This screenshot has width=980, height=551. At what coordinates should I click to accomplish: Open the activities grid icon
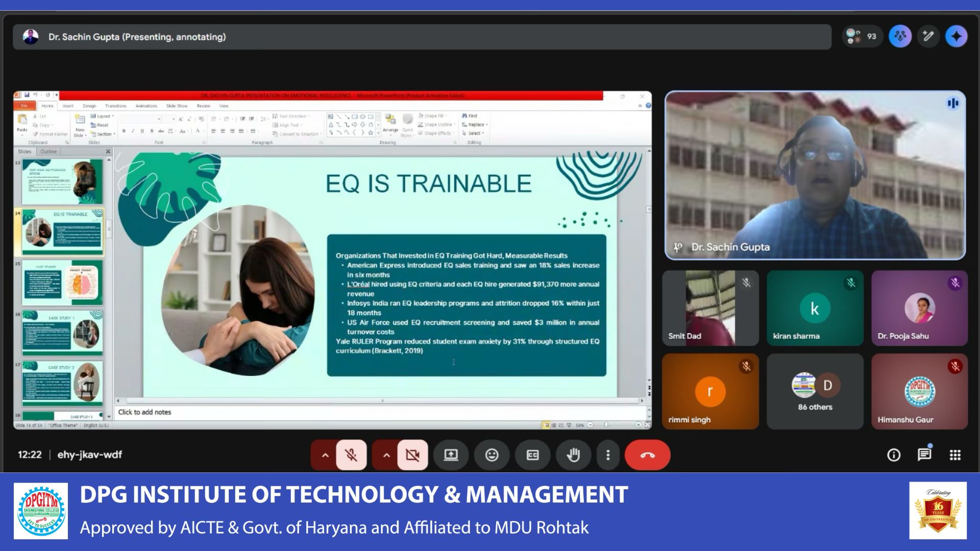click(955, 455)
